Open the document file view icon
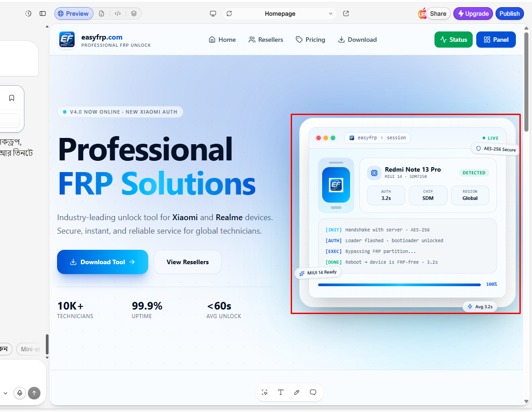The width and height of the screenshot is (532, 412). [x=102, y=13]
